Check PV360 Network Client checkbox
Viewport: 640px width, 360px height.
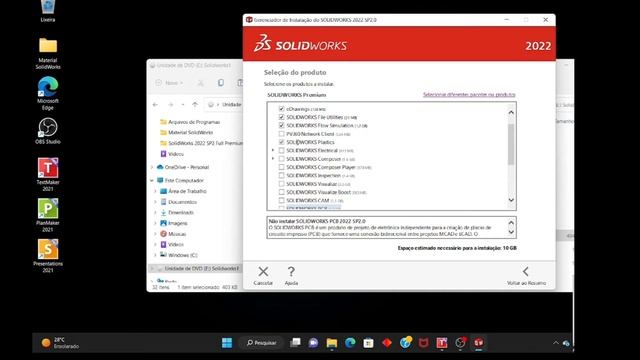(x=281, y=134)
